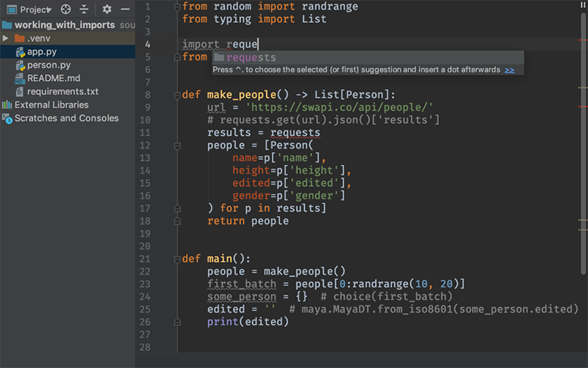Open the Project panel settings gear
Viewport: 588px width, 368px height.
107,10
